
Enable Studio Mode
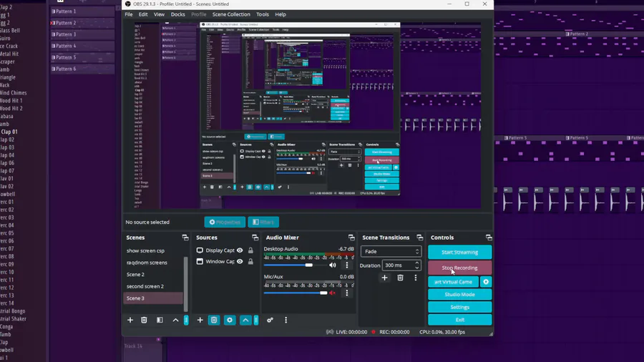coord(459,295)
